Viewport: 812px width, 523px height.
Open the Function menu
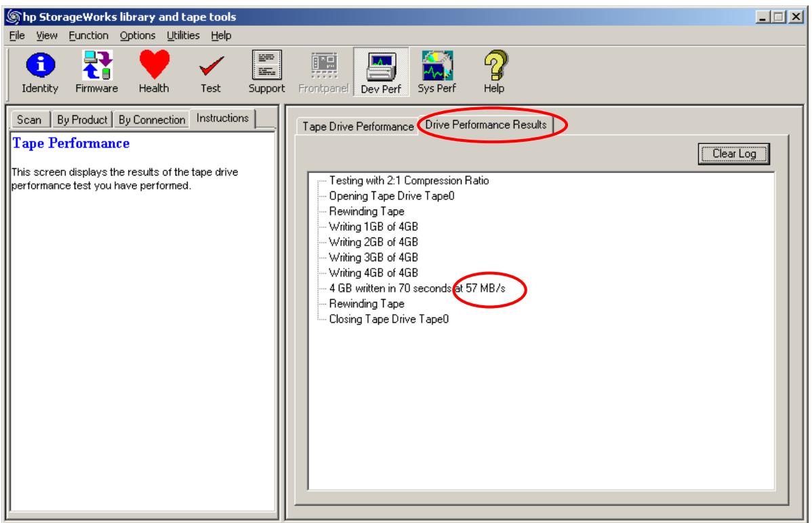coord(89,36)
